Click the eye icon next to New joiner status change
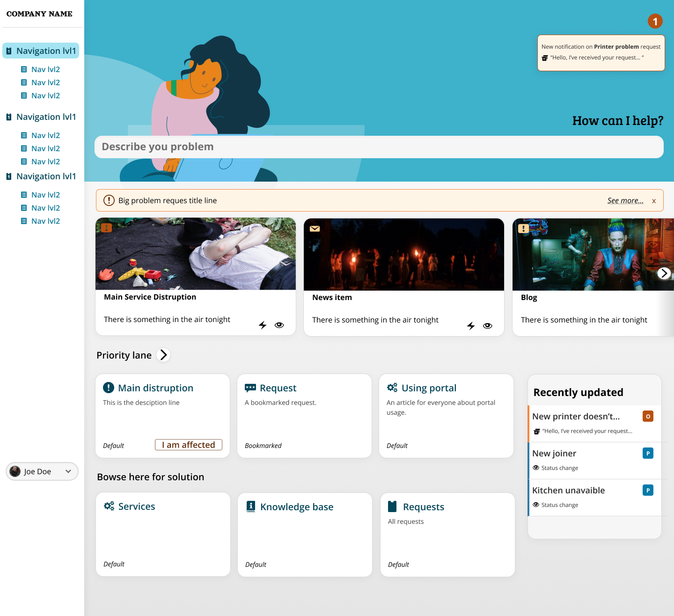This screenshot has height=616, width=674. click(536, 468)
